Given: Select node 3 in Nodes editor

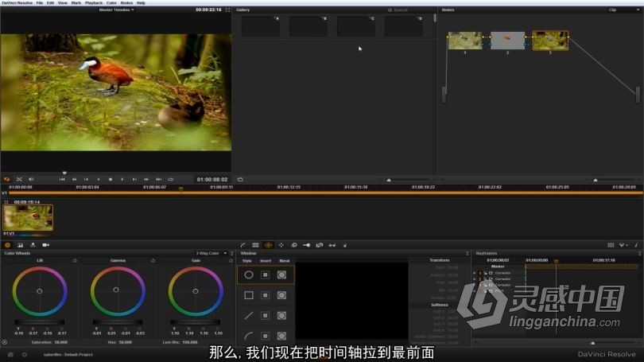Looking at the screenshot, I should click(x=550, y=41).
